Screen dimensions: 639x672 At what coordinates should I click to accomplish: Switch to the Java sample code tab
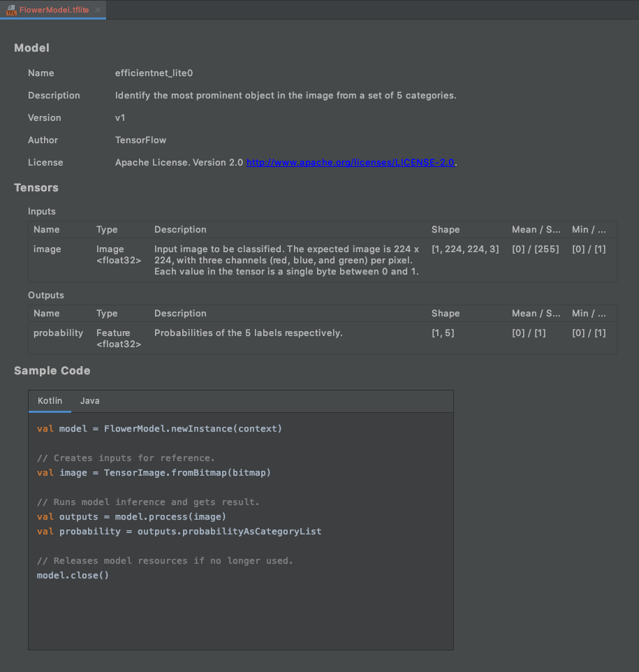(89, 401)
